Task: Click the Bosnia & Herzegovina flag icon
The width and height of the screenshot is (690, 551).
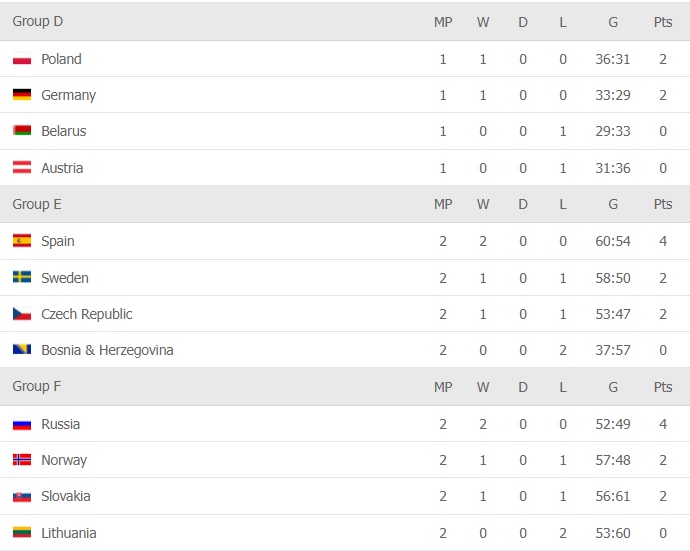Action: [x=22, y=350]
